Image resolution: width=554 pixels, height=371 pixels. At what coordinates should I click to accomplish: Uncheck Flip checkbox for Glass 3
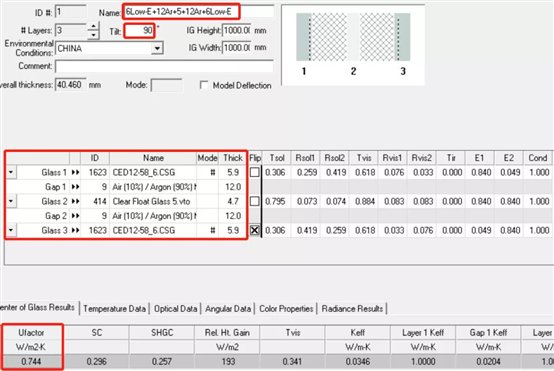254,230
